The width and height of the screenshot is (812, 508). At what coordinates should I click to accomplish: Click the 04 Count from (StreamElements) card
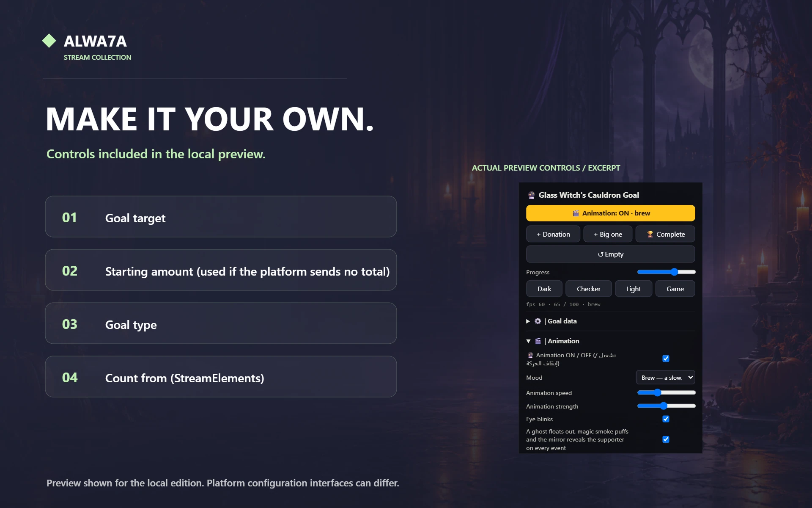point(221,377)
